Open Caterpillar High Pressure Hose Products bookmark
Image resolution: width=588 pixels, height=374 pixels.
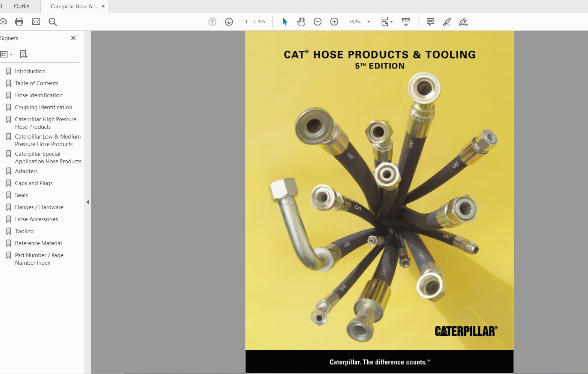tap(45, 123)
